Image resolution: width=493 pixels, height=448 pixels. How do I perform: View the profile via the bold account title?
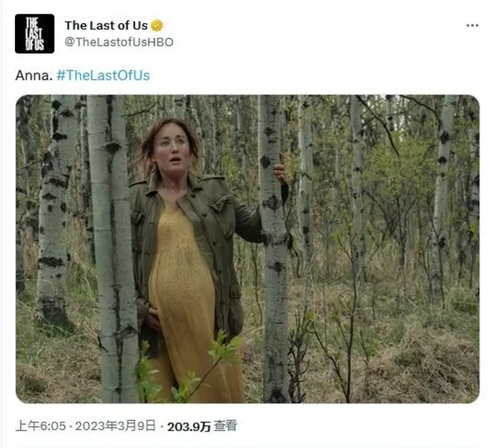click(x=106, y=26)
